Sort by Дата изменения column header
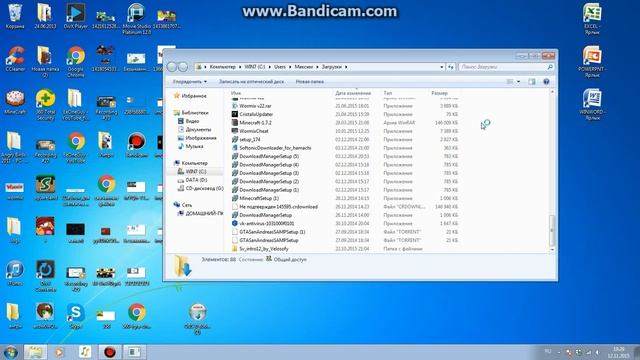This screenshot has width=640, height=360. click(x=353, y=93)
